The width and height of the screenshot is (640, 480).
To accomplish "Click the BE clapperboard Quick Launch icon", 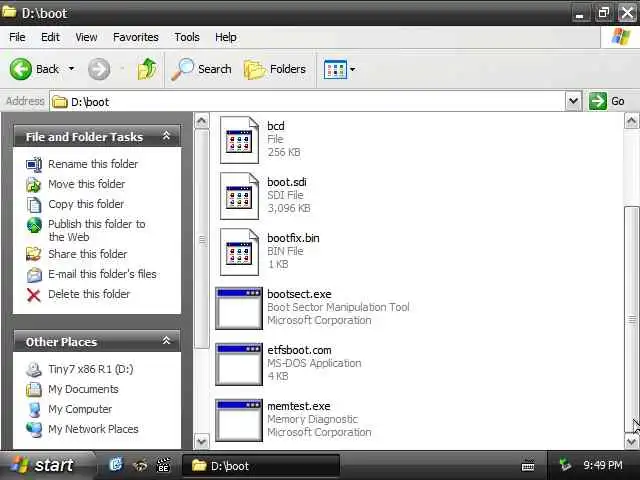I will pos(163,465).
